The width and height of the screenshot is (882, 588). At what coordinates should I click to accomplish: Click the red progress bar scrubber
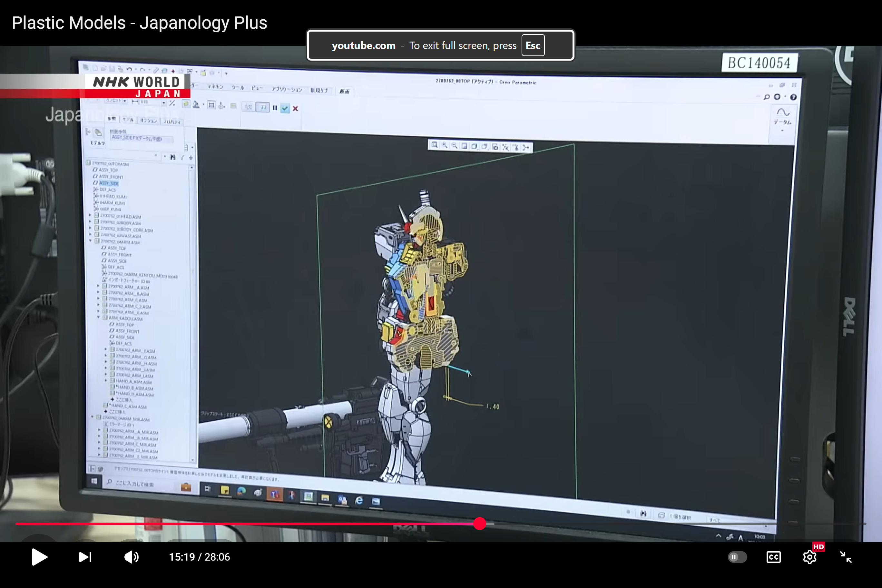pos(479,524)
